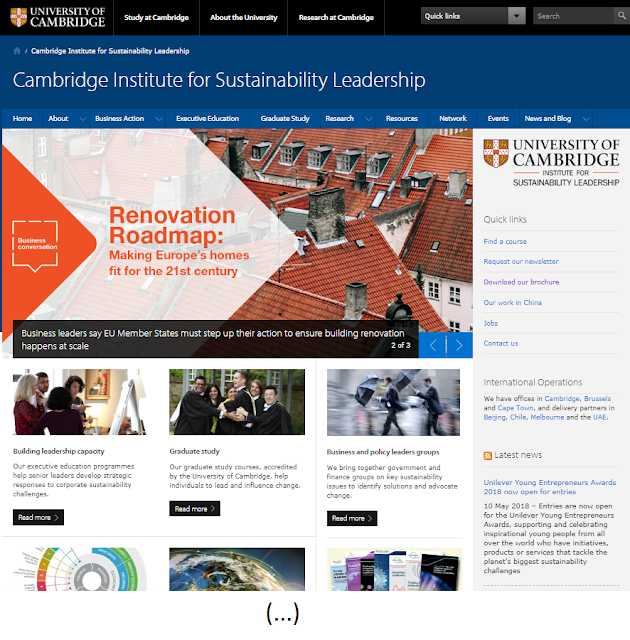Click the home icon in the breadcrumb
Viewport: 630px width, 640px height.
[x=17, y=51]
